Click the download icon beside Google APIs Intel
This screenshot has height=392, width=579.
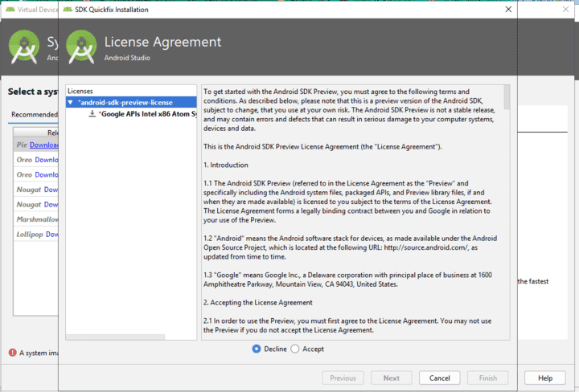click(92, 113)
